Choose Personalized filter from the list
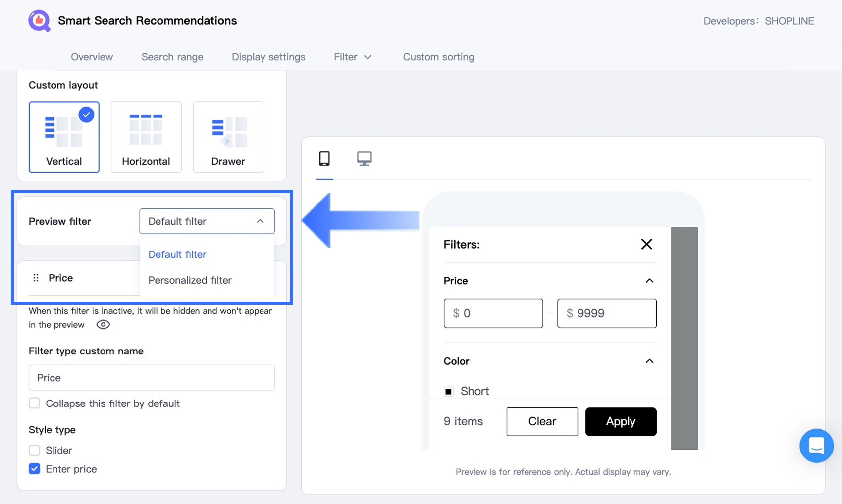Image resolution: width=842 pixels, height=504 pixels. 190,280
